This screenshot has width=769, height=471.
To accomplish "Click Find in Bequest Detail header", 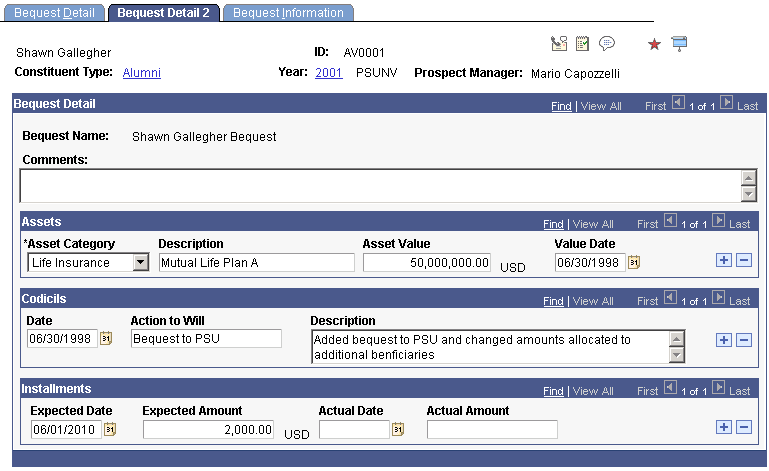I will [x=561, y=106].
